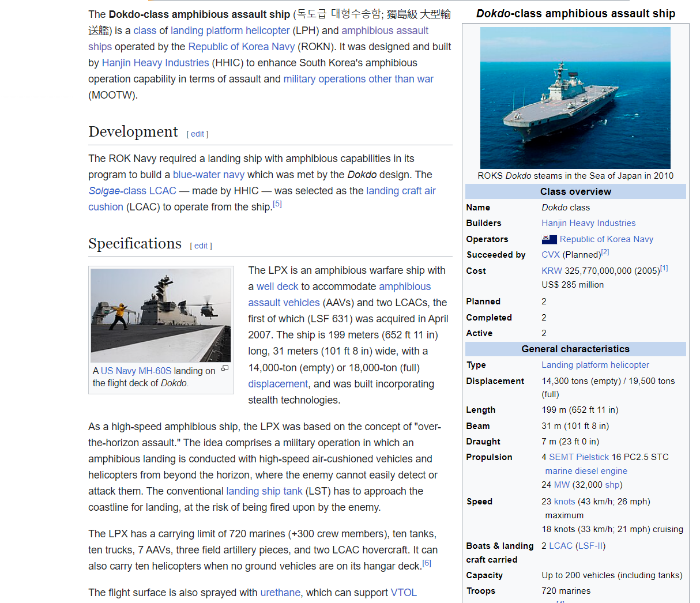Click the 'Succeeded by' row label
Screen dimensions: 700x603
tap(496, 255)
